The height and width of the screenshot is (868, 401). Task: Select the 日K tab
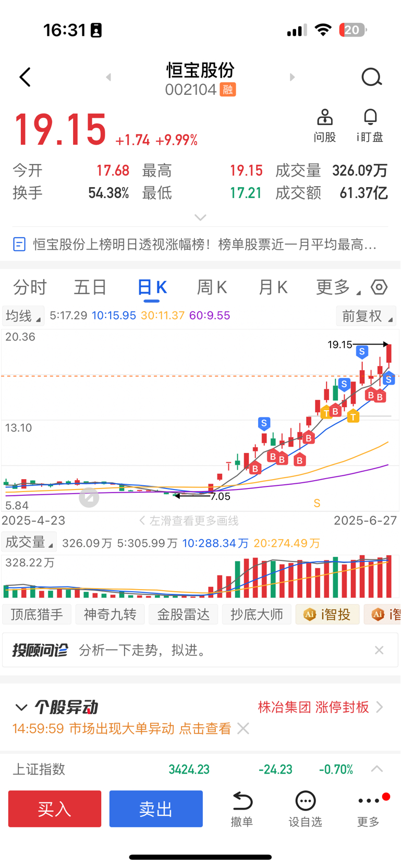click(152, 287)
